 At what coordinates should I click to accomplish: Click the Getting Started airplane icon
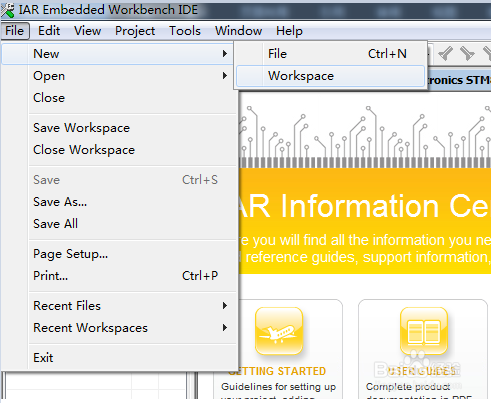pyautogui.click(x=279, y=331)
